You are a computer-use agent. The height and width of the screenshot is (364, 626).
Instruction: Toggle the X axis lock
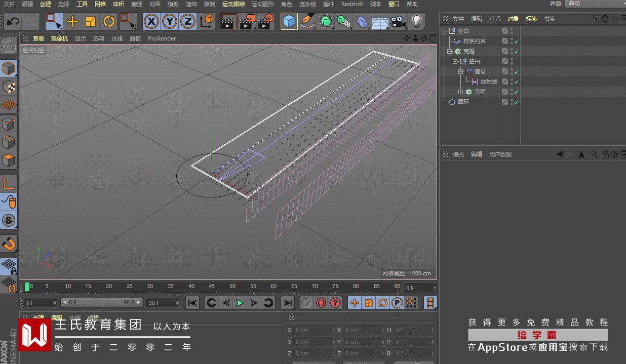pos(151,21)
